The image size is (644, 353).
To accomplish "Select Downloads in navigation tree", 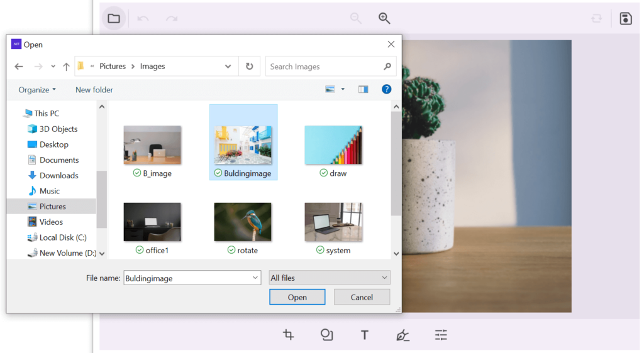I will pos(53,175).
